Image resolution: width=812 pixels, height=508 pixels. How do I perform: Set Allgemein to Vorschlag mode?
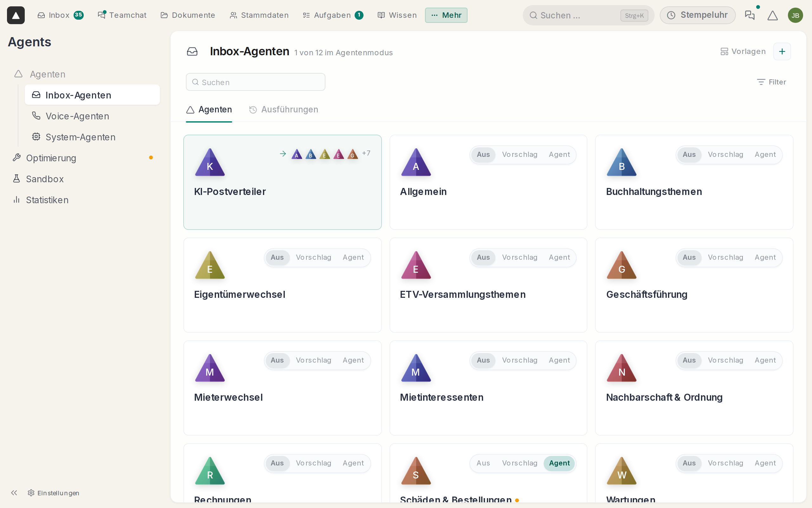pos(520,155)
